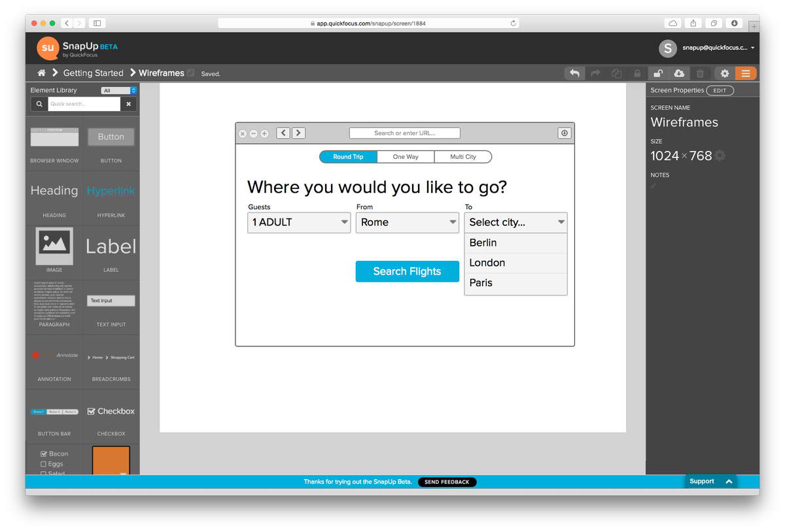Open the orange hamburger menu
785x532 pixels.
(x=746, y=73)
